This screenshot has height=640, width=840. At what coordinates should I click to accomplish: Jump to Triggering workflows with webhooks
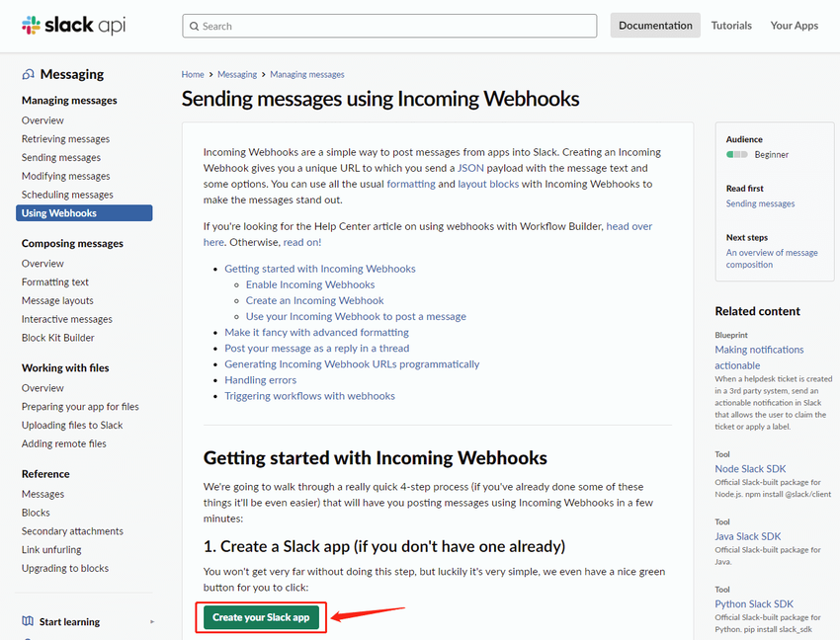pos(309,396)
